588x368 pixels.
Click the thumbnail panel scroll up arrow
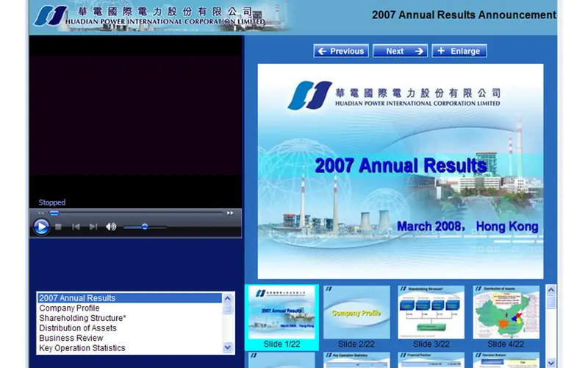click(551, 289)
